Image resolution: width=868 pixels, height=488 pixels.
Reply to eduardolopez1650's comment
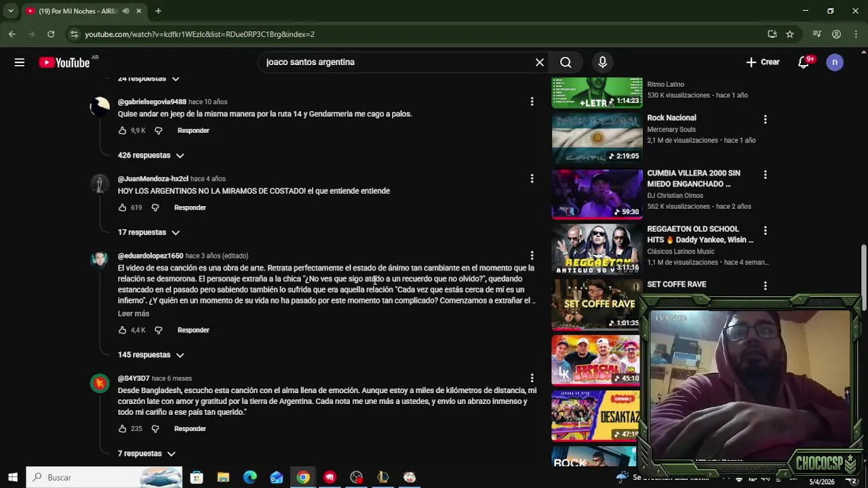(x=193, y=330)
